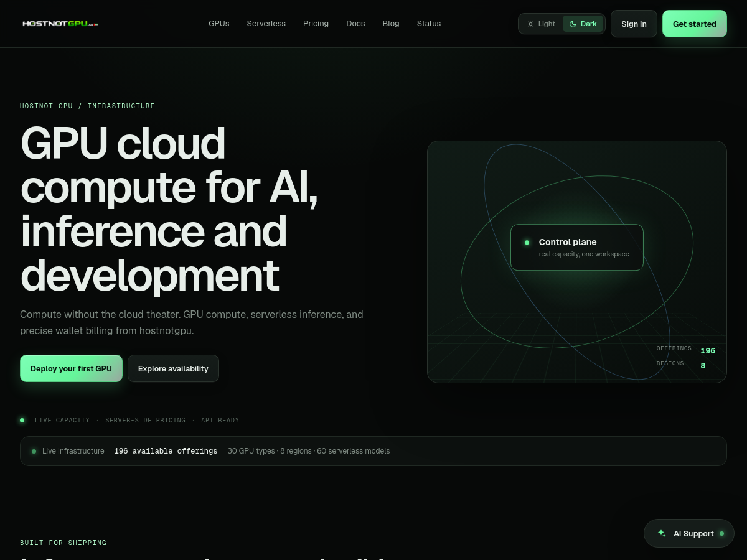Screen dimensions: 747x560
Task: Click '196 available offerings' text
Action: (166, 451)
